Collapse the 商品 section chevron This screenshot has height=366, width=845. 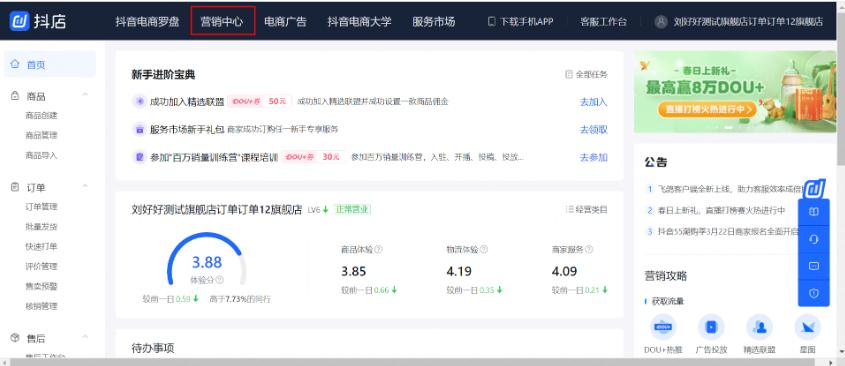point(85,95)
